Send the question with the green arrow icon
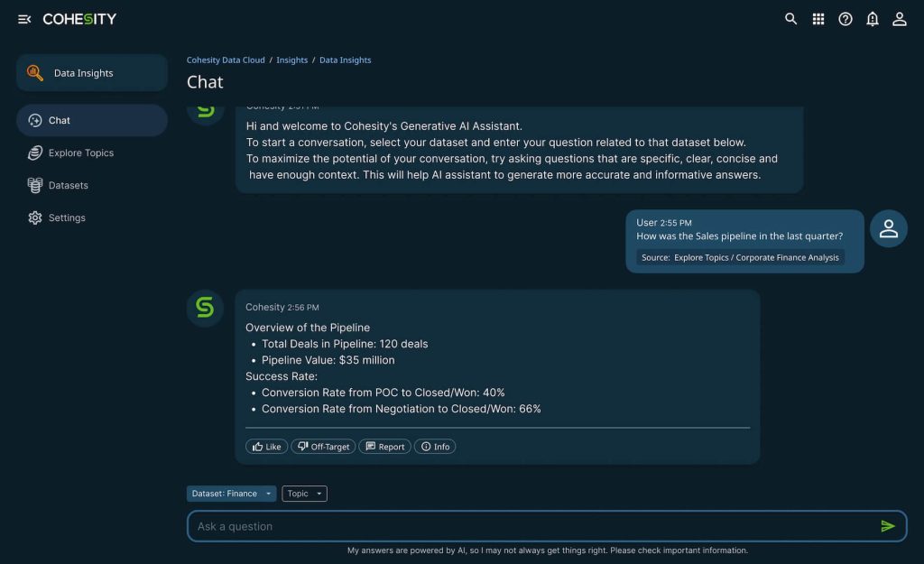This screenshot has width=924, height=564. click(x=888, y=526)
